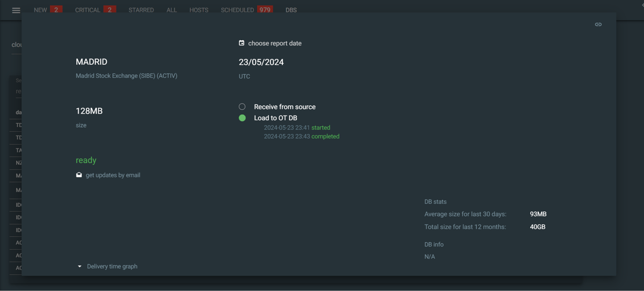644x291 pixels.
Task: Click the red NEW count badge
Action: [56, 10]
